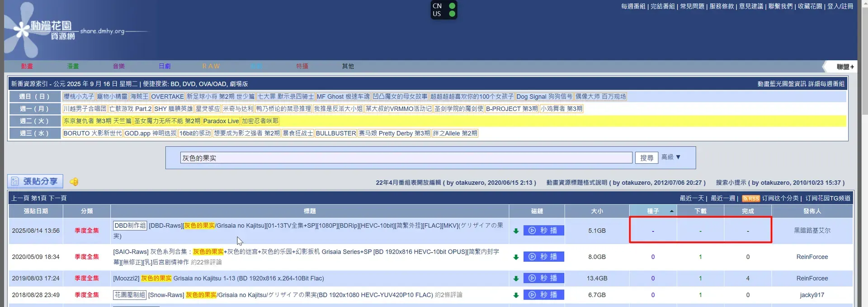Click the green download arrow for DBD-Raws row
This screenshot has width=868, height=307.
516,231
